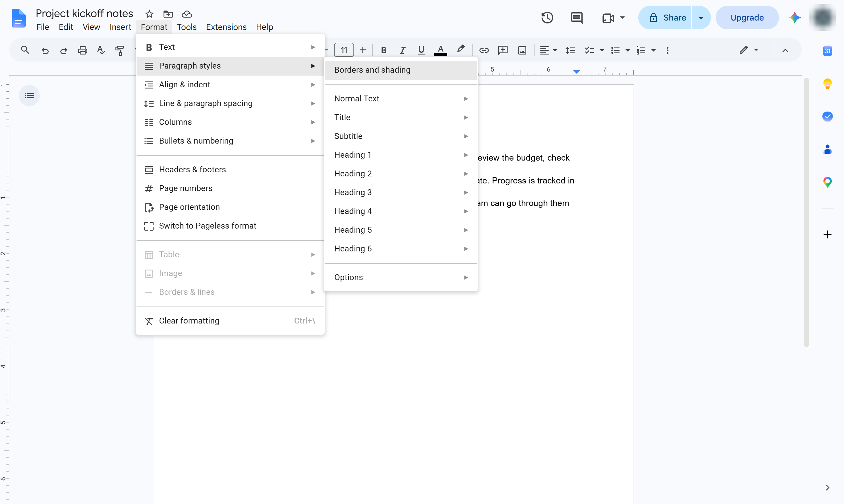Open Google Calendar side panel
This screenshot has width=844, height=504.
pos(827,51)
